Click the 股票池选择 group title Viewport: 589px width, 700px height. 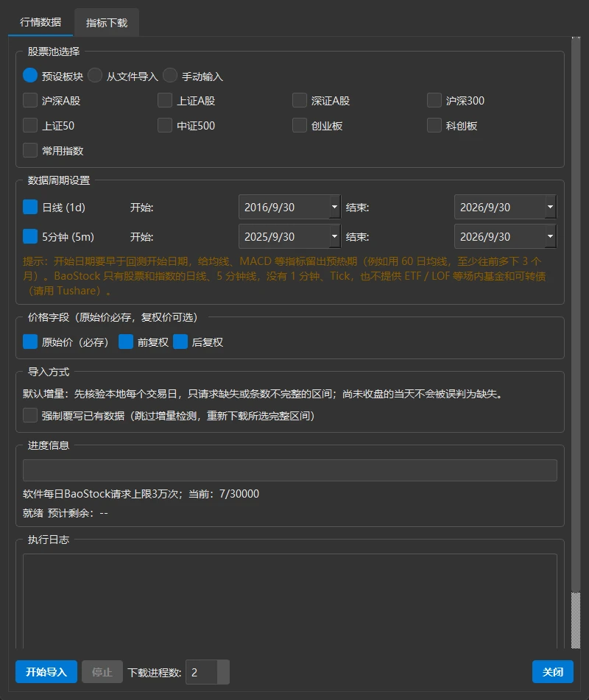click(x=54, y=52)
